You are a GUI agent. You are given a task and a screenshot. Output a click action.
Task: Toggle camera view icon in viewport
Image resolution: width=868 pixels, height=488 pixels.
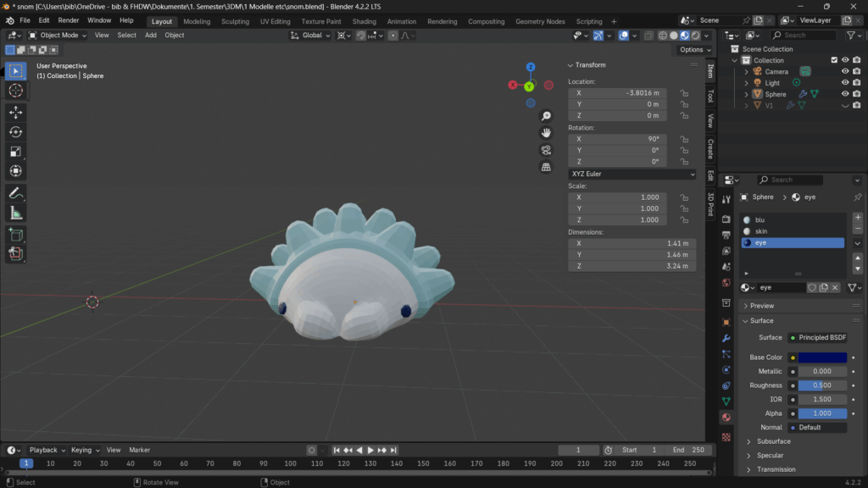pyautogui.click(x=546, y=150)
